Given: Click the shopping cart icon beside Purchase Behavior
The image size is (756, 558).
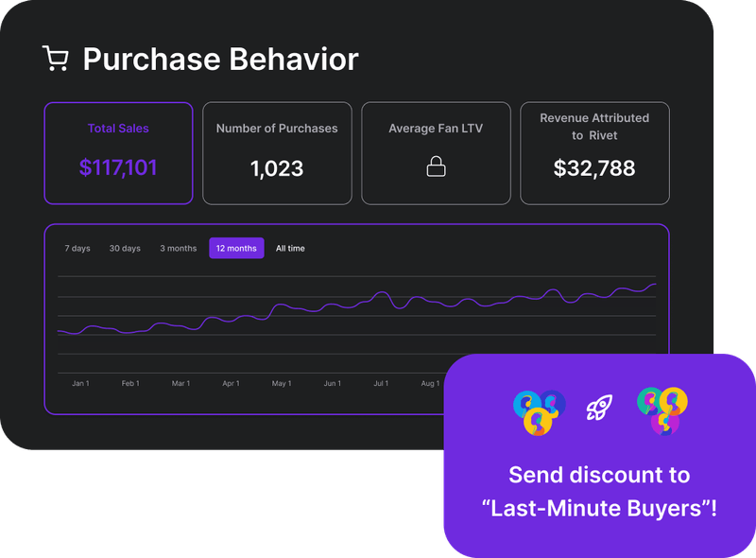Looking at the screenshot, I should (x=56, y=59).
